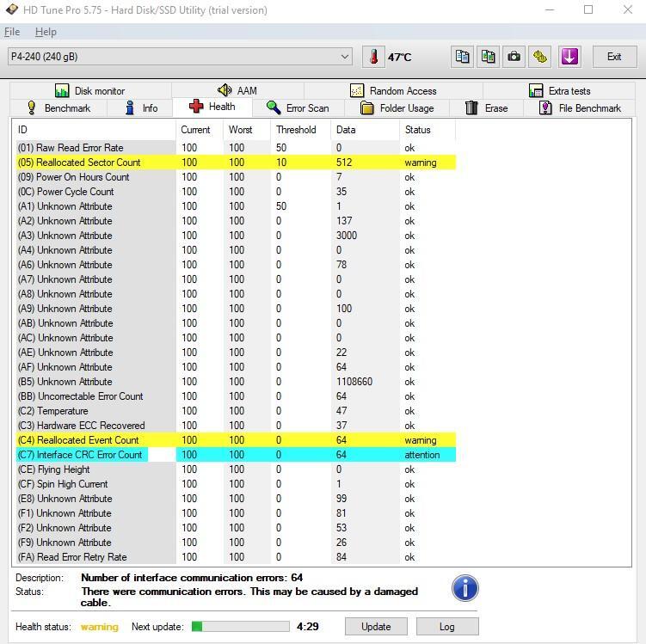Switch to the Disk monitor tab
The width and height of the screenshot is (646, 644).
pyautogui.click(x=90, y=90)
